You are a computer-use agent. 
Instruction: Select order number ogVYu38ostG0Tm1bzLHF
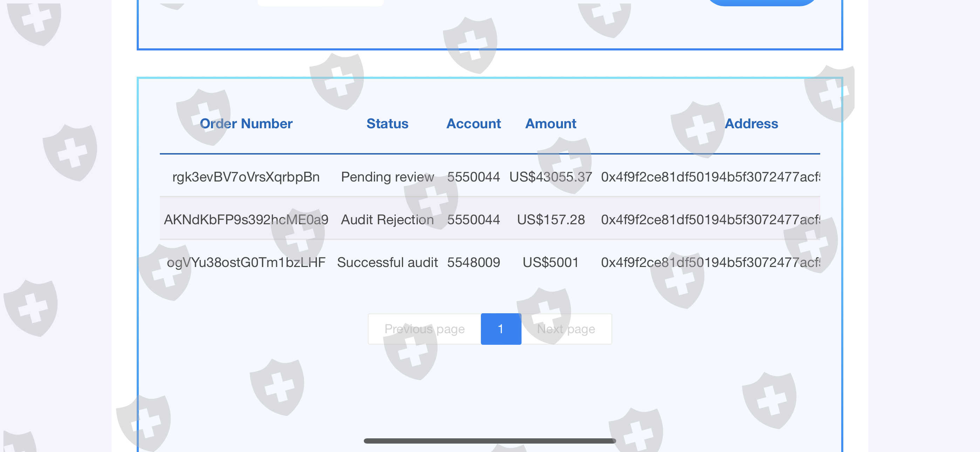tap(246, 262)
